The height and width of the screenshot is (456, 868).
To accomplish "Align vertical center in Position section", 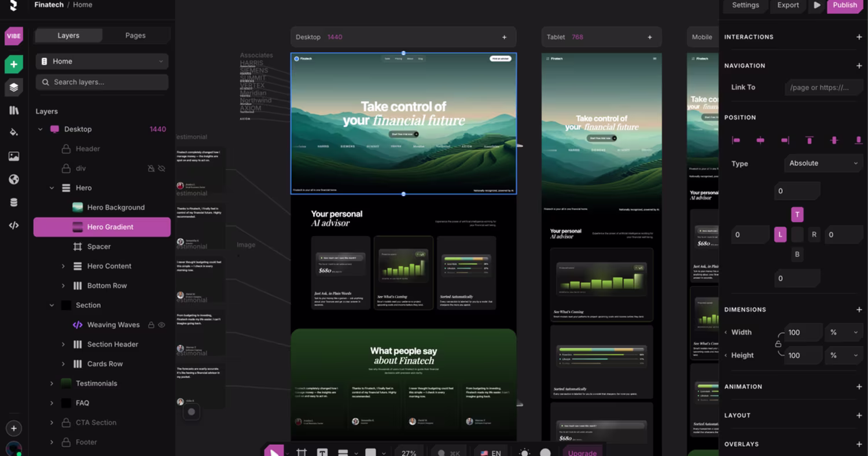I will (x=834, y=140).
